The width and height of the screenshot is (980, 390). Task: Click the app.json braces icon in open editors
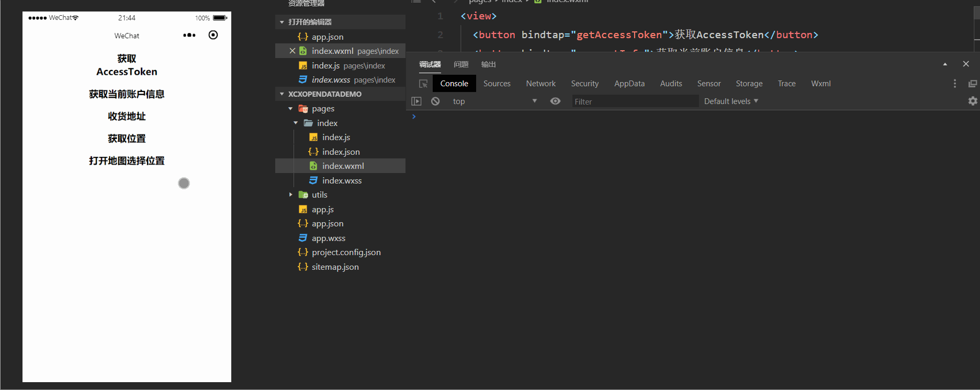(303, 37)
